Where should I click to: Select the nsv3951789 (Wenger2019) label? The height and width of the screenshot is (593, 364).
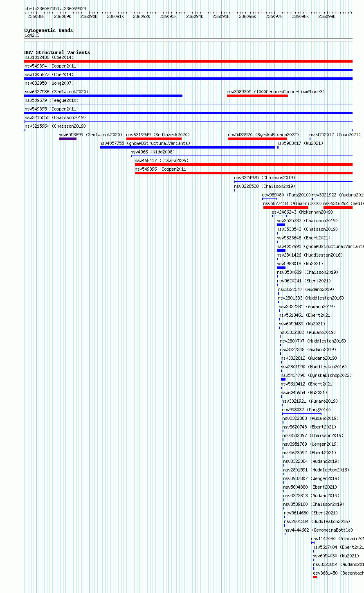[311, 444]
